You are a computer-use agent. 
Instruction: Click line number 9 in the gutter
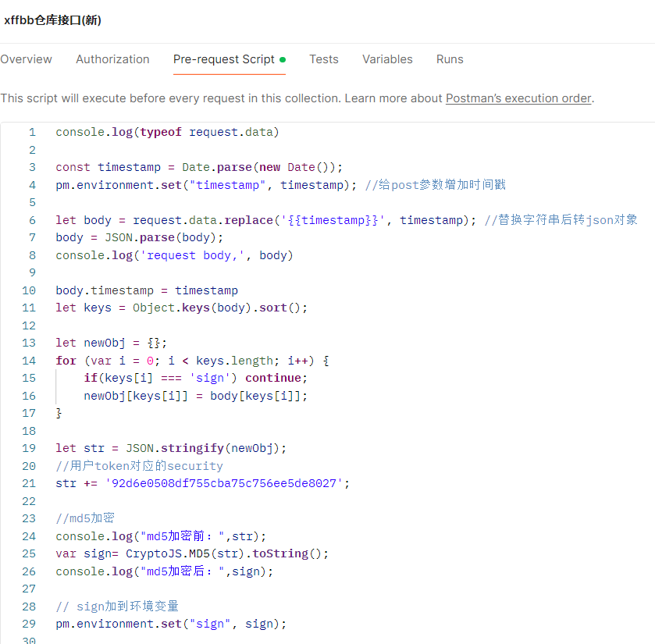pyautogui.click(x=32, y=272)
